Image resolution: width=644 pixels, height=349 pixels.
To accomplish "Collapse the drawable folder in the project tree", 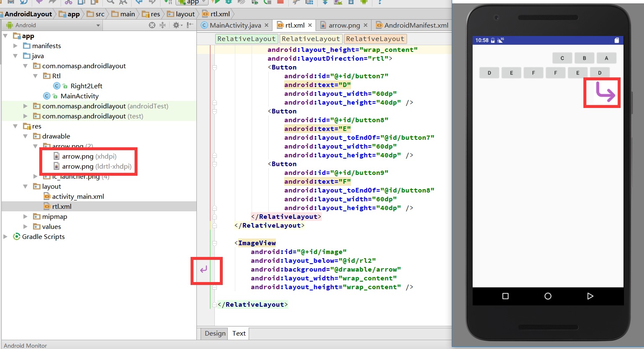I will click(26, 136).
